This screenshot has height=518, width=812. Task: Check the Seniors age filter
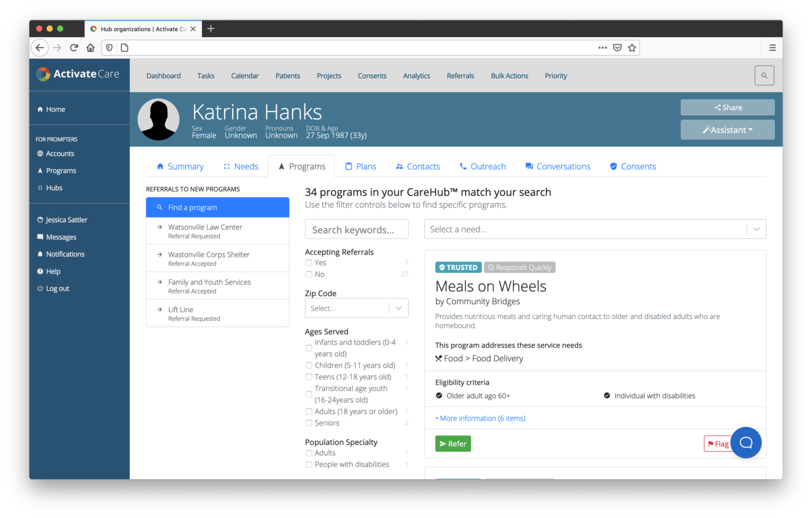click(x=309, y=423)
